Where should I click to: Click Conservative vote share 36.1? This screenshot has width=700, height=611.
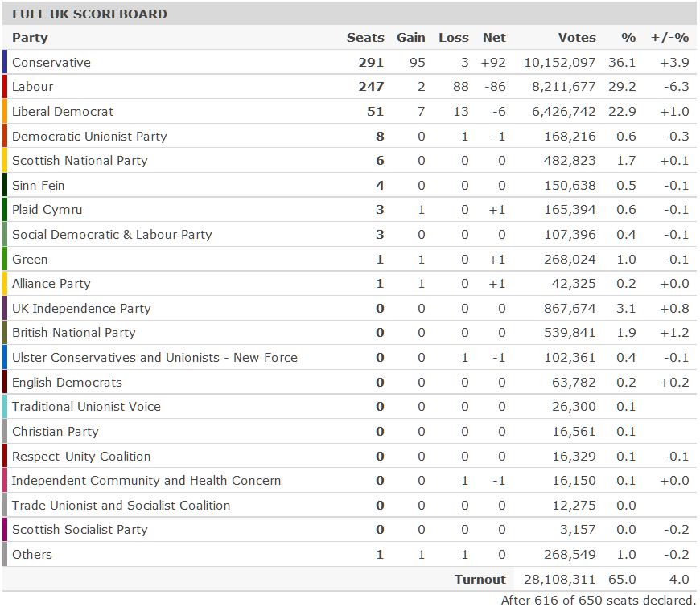coord(622,63)
